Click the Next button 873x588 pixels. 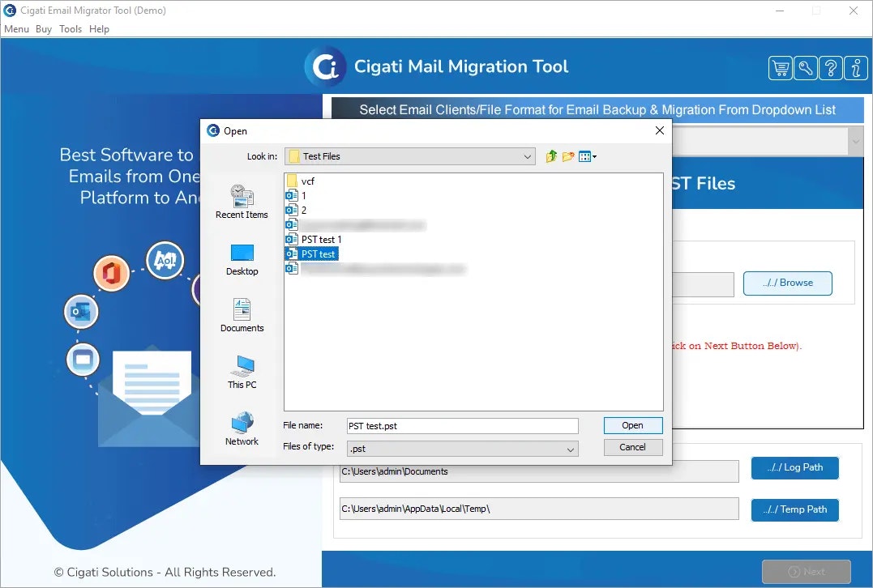(807, 571)
